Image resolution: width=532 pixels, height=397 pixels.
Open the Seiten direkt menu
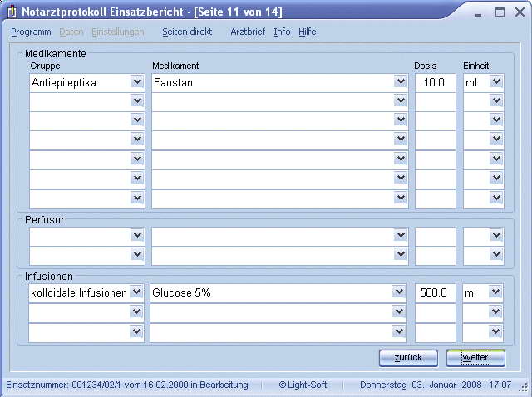coord(187,32)
